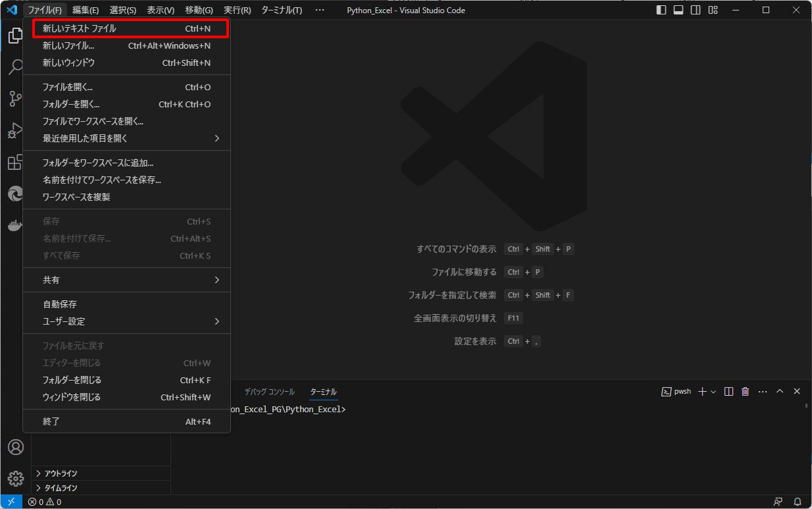Viewport: 812px width, 509px height.
Task: Choose 名前を付けてワークスペースを保存...
Action: point(126,180)
